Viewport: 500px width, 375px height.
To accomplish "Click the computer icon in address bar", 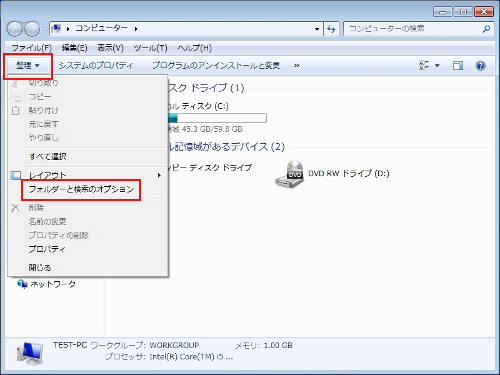I will pos(57,29).
